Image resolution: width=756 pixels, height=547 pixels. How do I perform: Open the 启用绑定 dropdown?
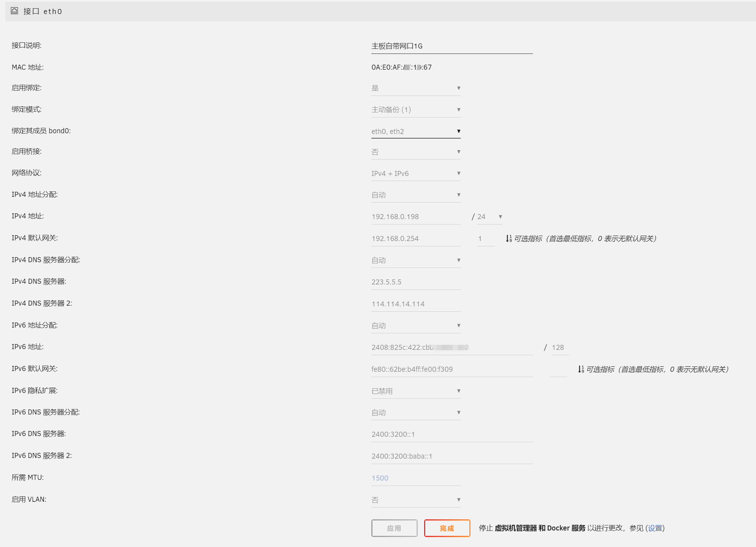(x=416, y=88)
